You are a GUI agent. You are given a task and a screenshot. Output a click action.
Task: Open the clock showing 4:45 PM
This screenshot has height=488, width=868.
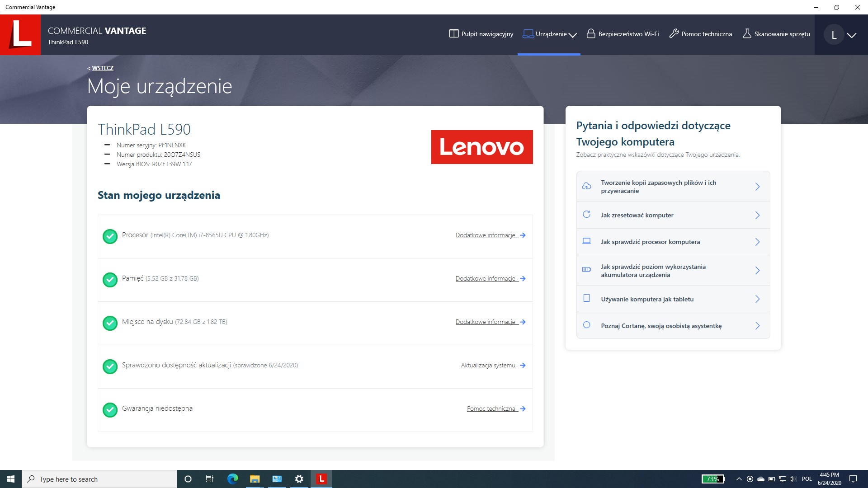830,479
